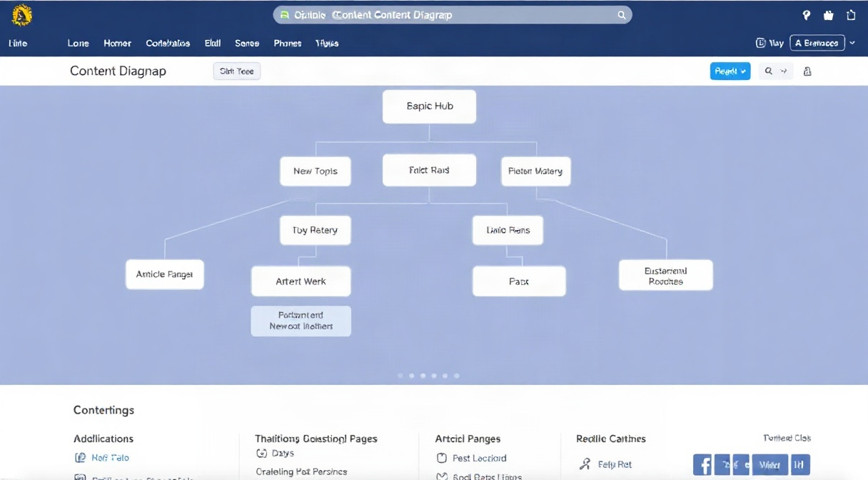Click the search icon beside the blue button
868x480 pixels.
point(769,71)
